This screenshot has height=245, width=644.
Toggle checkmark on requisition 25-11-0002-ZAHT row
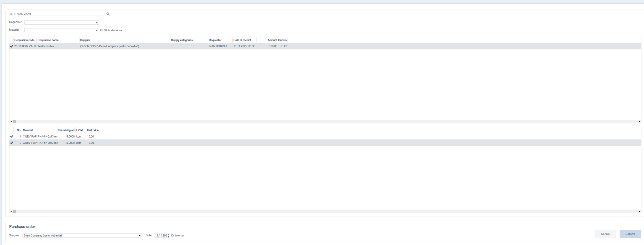point(12,46)
